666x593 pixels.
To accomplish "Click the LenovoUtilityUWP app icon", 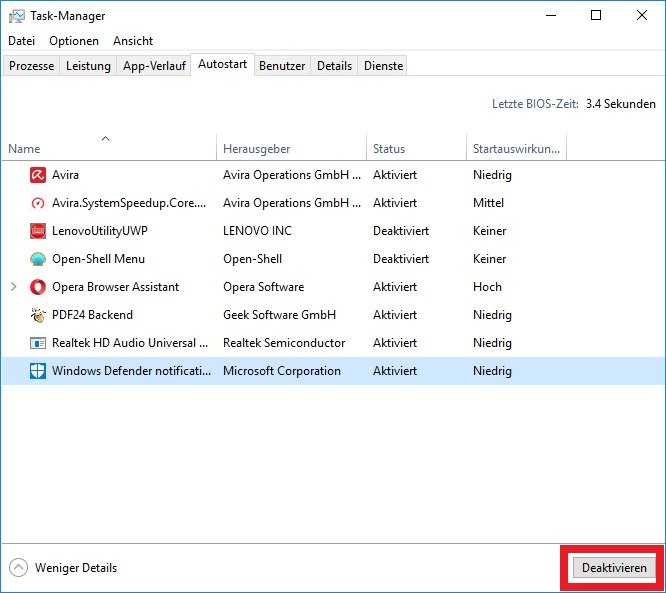I will pyautogui.click(x=38, y=231).
